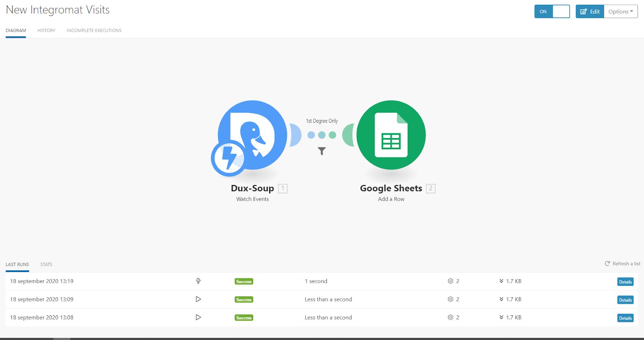Image resolution: width=644 pixels, height=340 pixels.
Task: Click the Google Sheets module name label
Action: click(391, 188)
